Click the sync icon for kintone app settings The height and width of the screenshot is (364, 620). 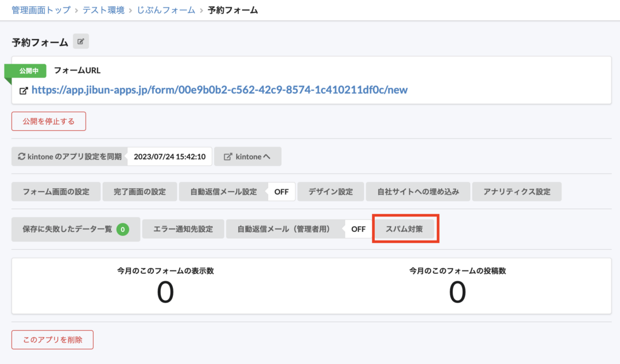coord(22,157)
